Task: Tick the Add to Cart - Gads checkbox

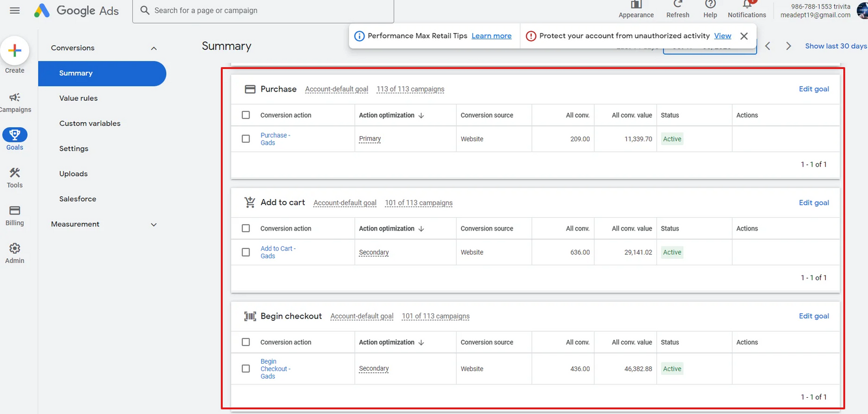Action: coord(246,252)
